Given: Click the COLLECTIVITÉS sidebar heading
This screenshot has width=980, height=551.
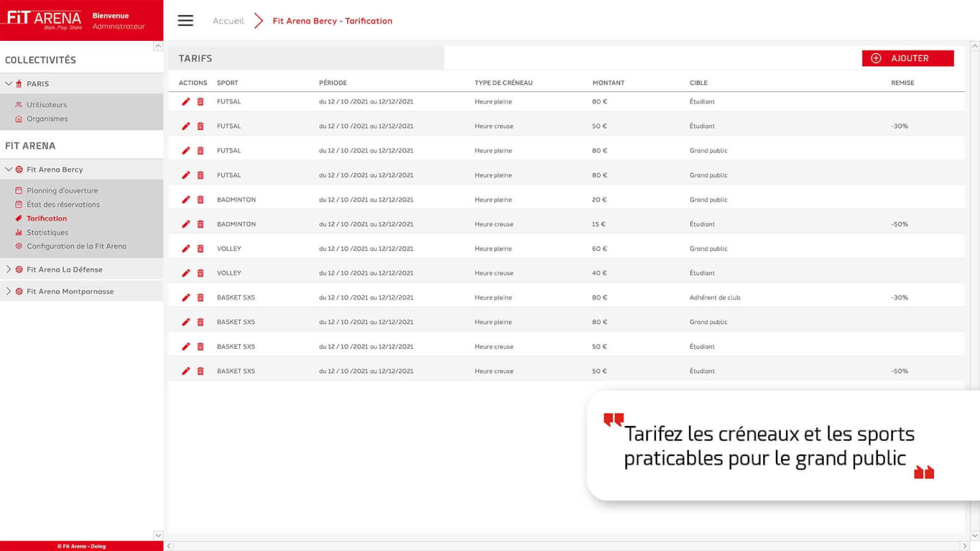Looking at the screenshot, I should tap(40, 60).
